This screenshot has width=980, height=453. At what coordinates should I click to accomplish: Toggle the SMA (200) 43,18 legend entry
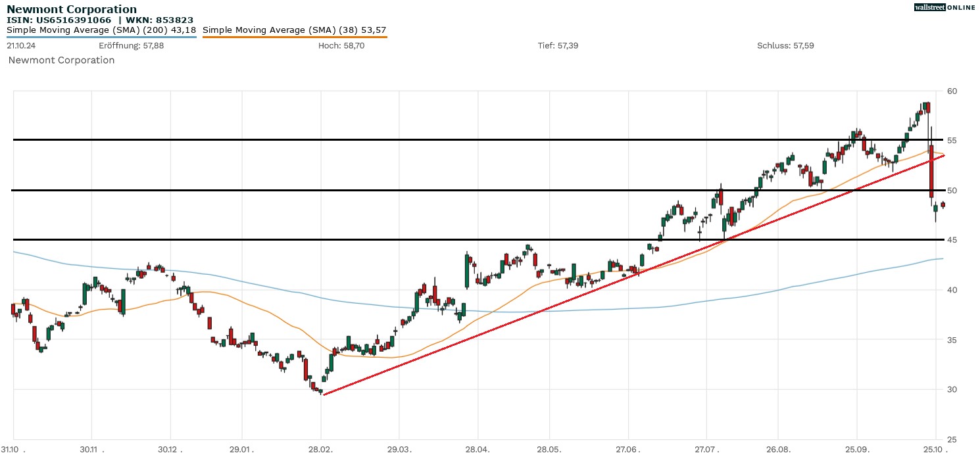[99, 30]
